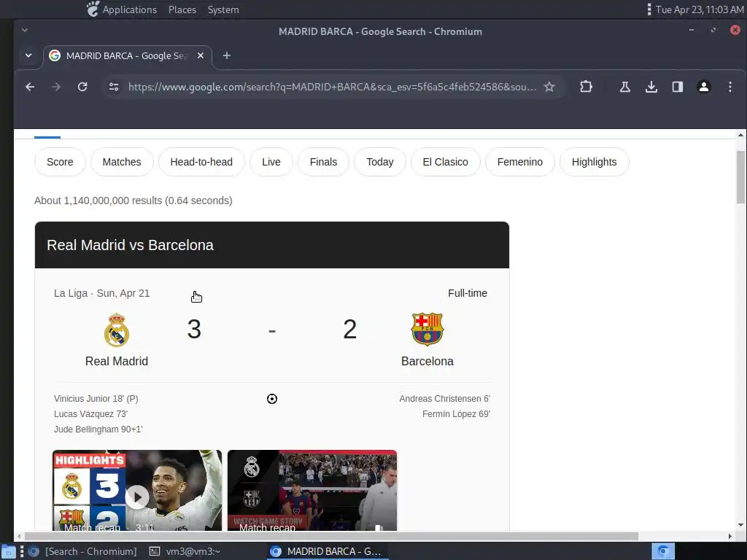
Task: Open the Downloads icon
Action: pos(651,87)
